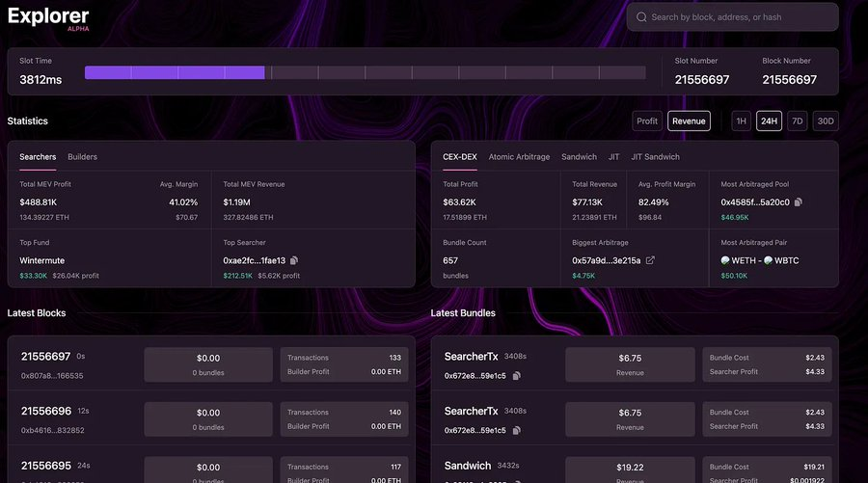Switch statistics to Profit view
The image size is (868, 483).
(x=646, y=121)
